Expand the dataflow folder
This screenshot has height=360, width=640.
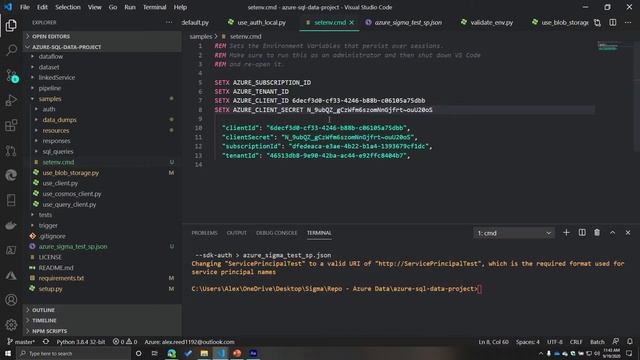51,56
